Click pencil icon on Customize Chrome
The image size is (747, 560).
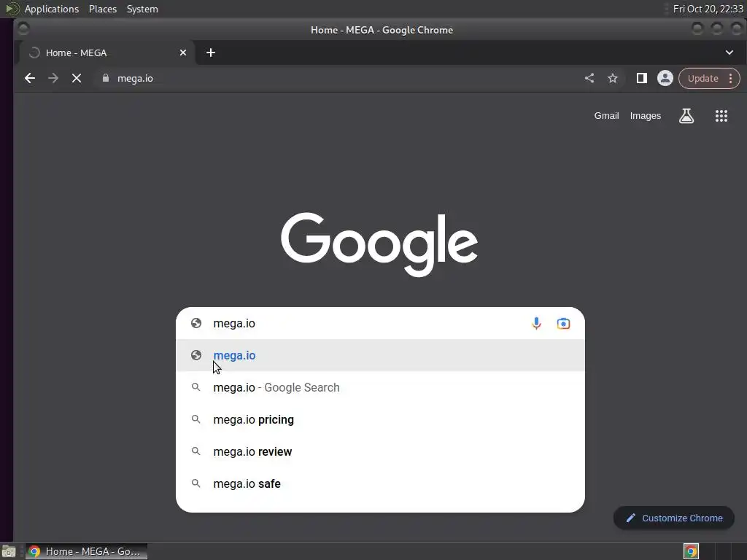click(x=631, y=518)
